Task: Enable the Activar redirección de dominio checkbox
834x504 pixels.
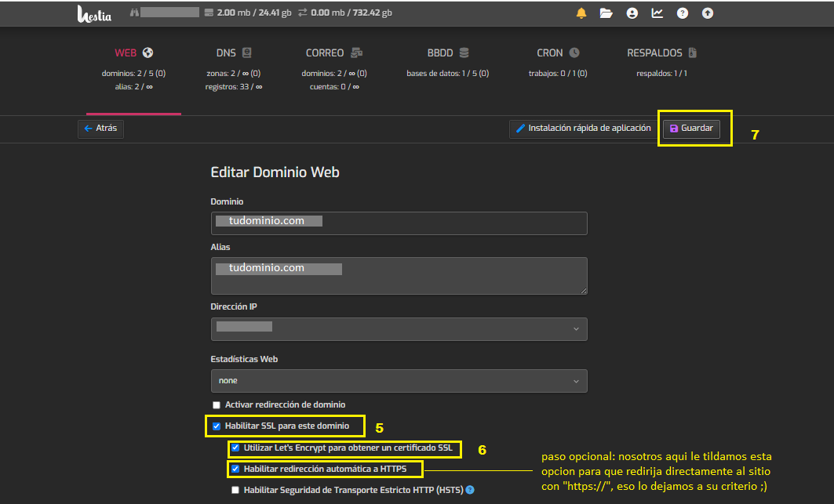Action: click(x=217, y=405)
